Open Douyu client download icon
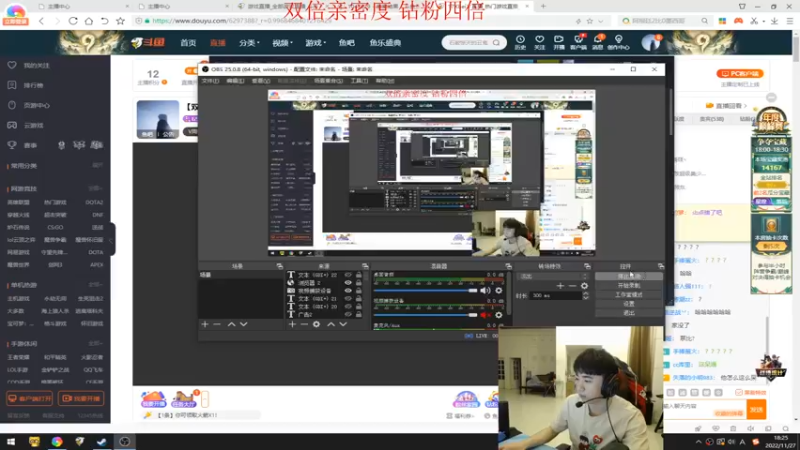Viewport: 800px width, 450px height. coord(578,42)
